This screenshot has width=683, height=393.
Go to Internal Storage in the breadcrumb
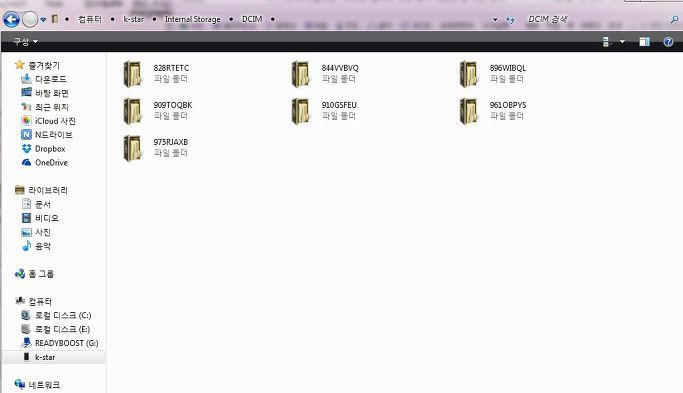(193, 19)
